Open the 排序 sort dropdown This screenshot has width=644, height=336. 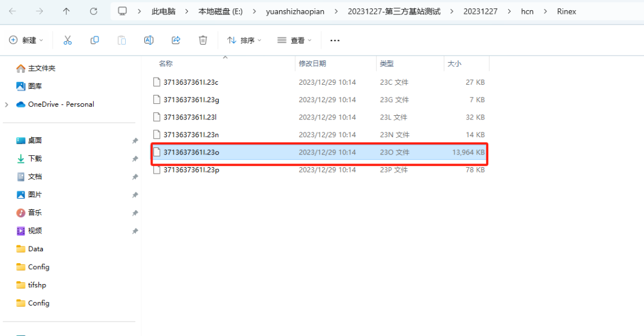244,40
